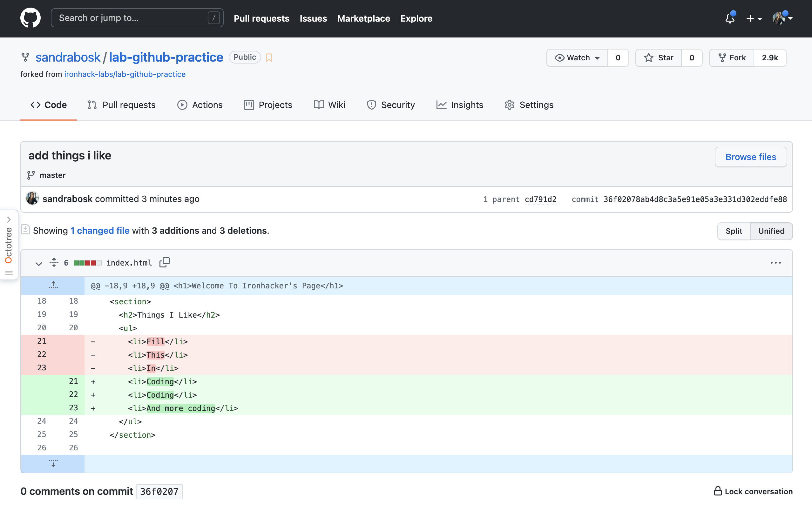Click the Browse files button

coord(751,157)
